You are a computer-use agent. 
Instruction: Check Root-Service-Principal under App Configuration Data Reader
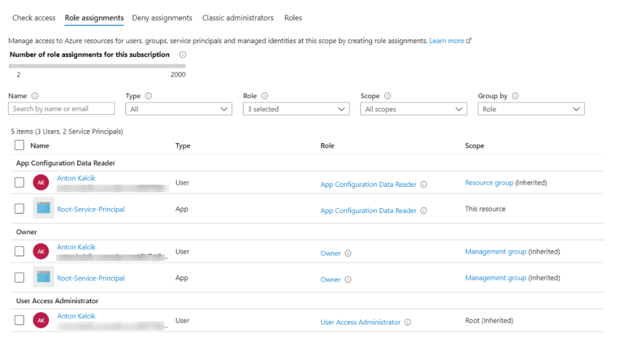[x=19, y=209]
